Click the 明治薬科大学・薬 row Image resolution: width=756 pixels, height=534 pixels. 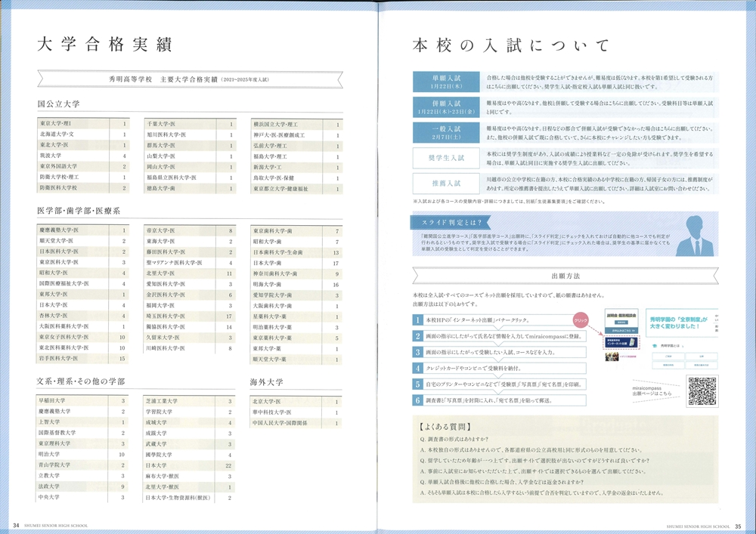[296, 328]
